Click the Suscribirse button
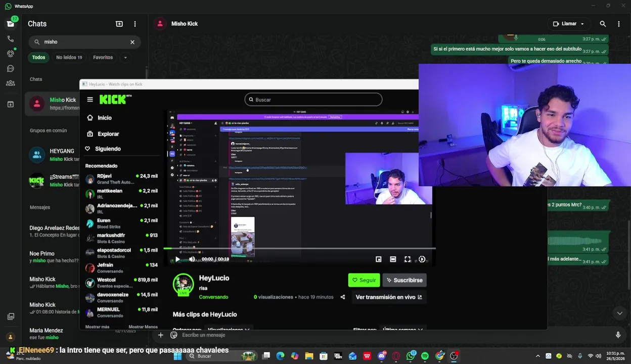This screenshot has width=631, height=364. pyautogui.click(x=404, y=280)
